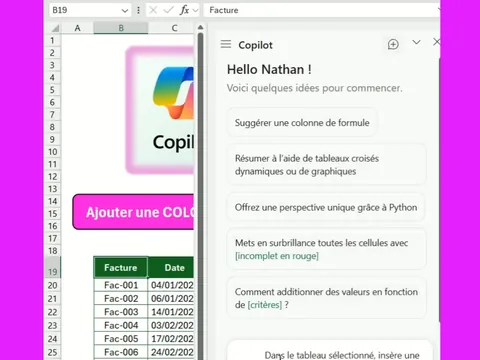
Task: Select cell Fac-002
Action: pos(121,298)
